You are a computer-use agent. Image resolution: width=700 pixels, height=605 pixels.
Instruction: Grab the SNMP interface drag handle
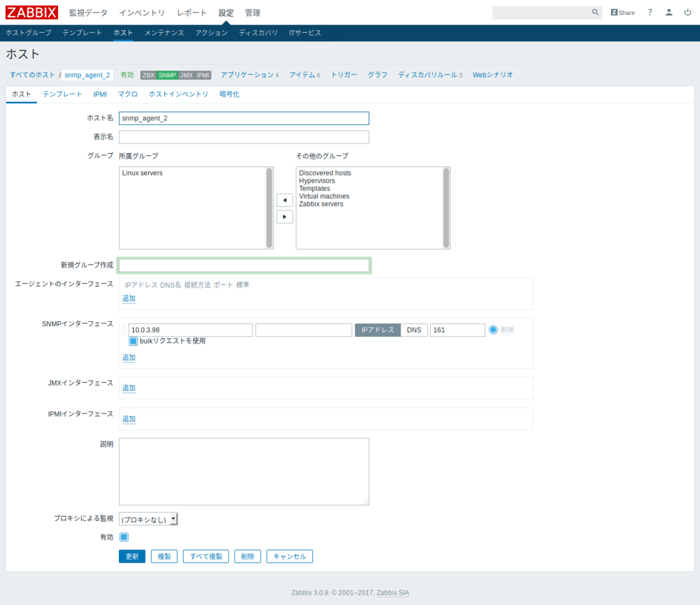(124, 330)
